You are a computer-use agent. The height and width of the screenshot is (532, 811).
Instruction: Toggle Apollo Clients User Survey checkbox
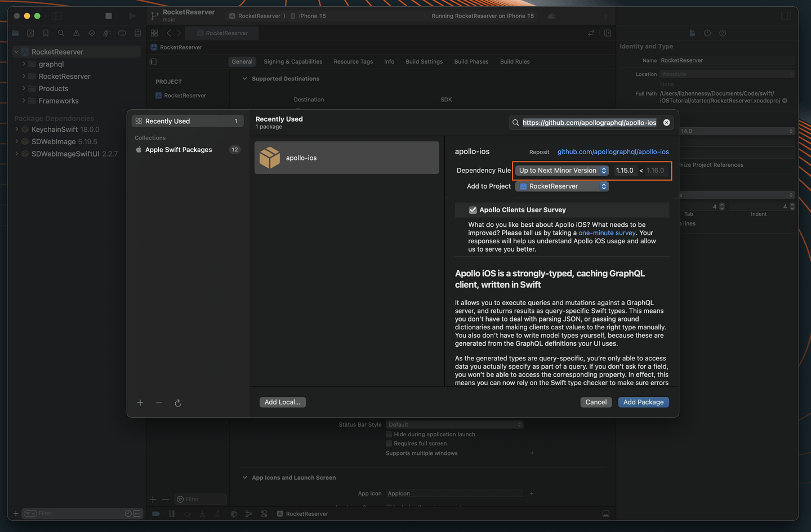(x=473, y=210)
